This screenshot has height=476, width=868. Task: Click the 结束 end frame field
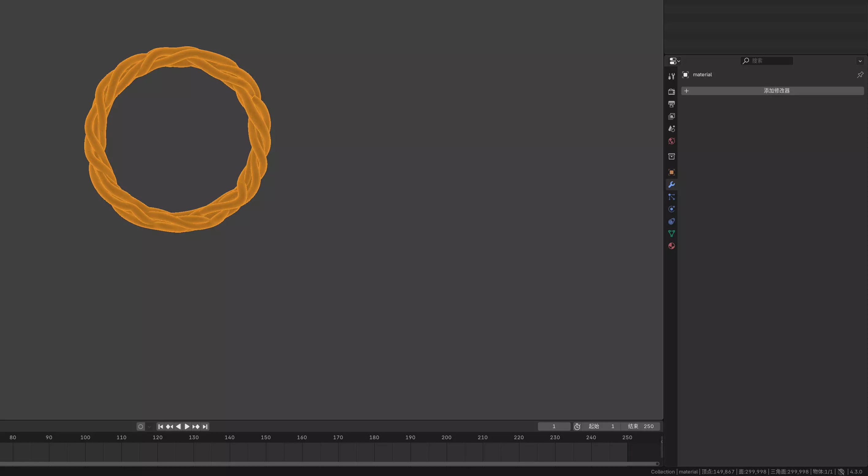coord(641,426)
